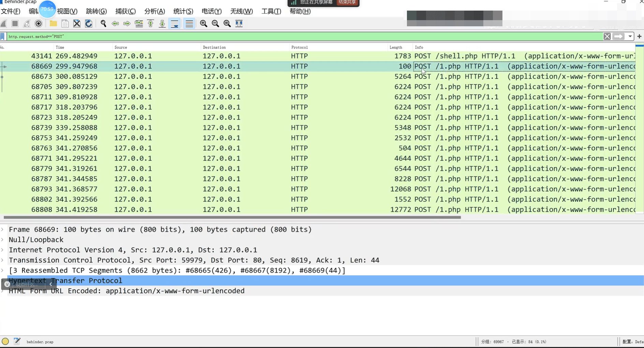Viewport: 644px width, 348px height.
Task: Save this capture file
Action: click(x=65, y=24)
